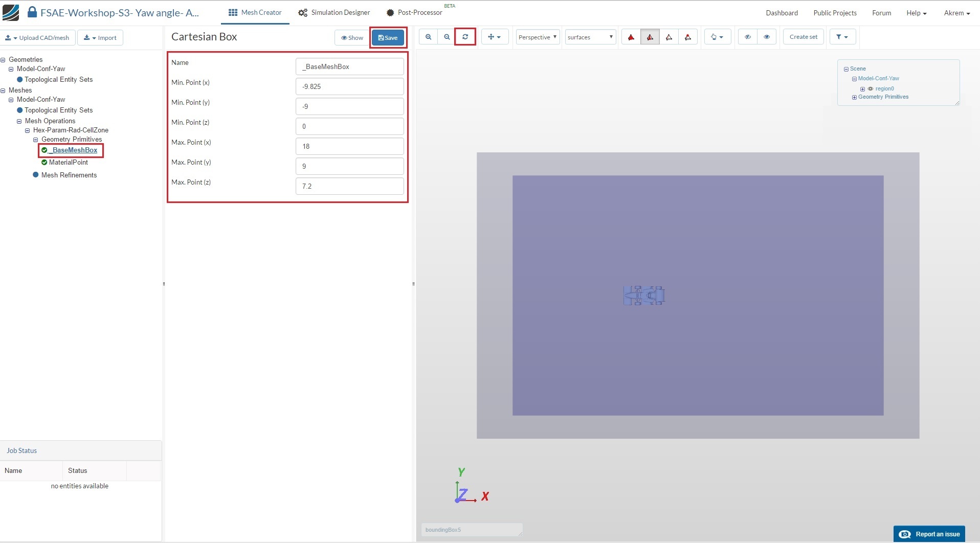The height and width of the screenshot is (543, 980).
Task: Open the move/pan arrows dropdown
Action: tap(495, 37)
